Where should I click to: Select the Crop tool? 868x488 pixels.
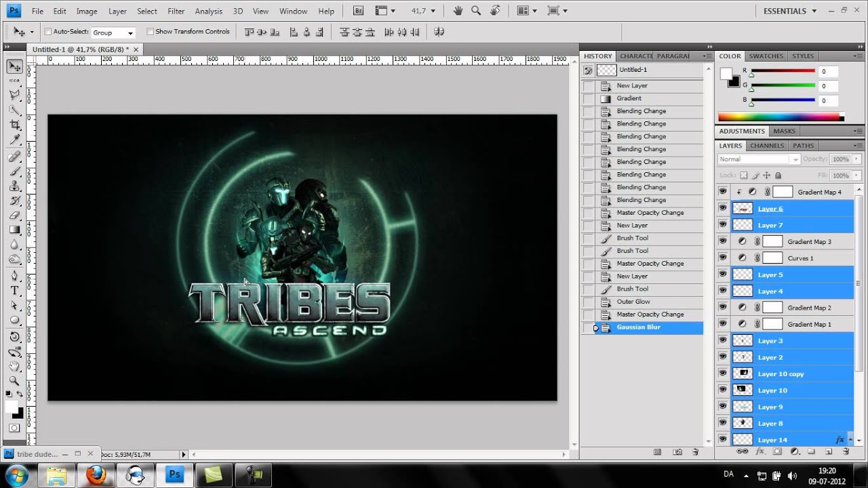click(14, 125)
